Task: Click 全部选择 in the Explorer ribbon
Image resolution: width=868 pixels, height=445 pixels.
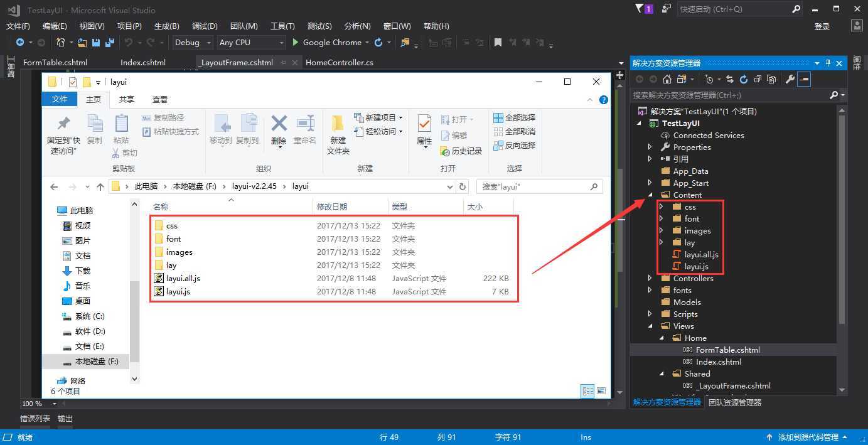Action: [515, 118]
